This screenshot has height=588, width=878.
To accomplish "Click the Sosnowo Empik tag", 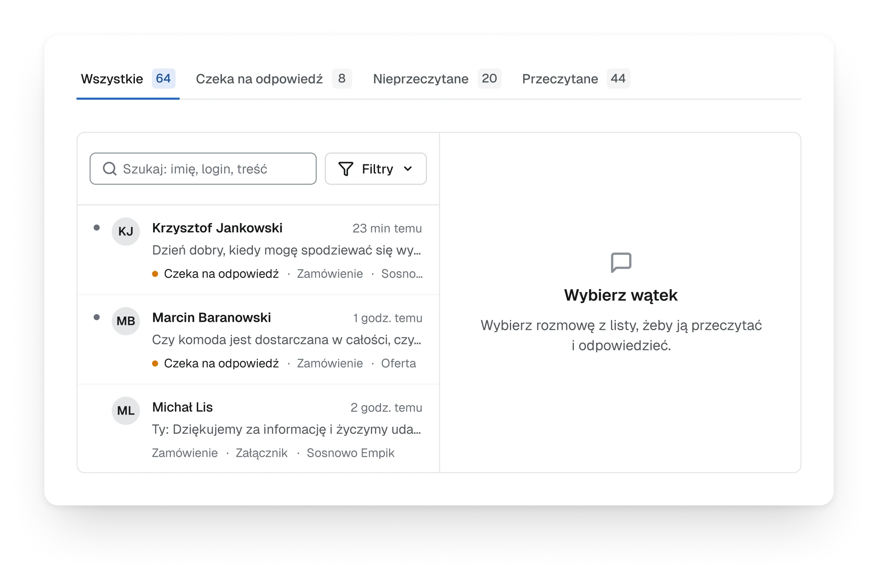I will point(350,453).
